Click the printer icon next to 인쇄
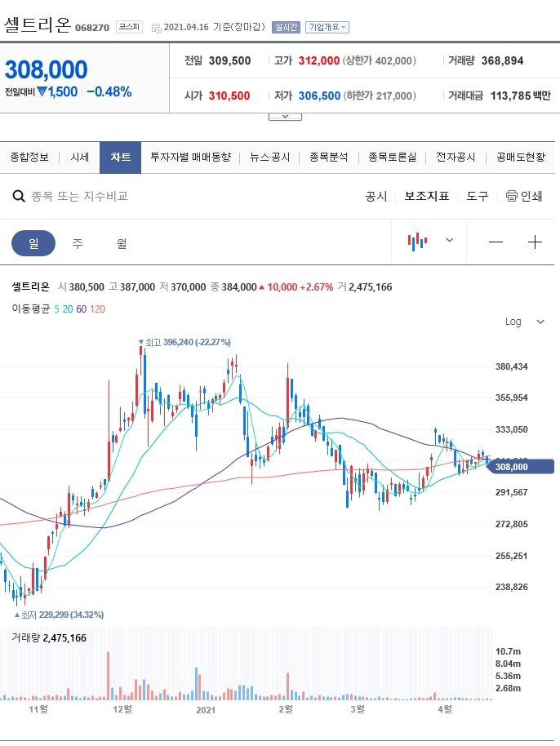This screenshot has width=560, height=746. tap(512, 196)
